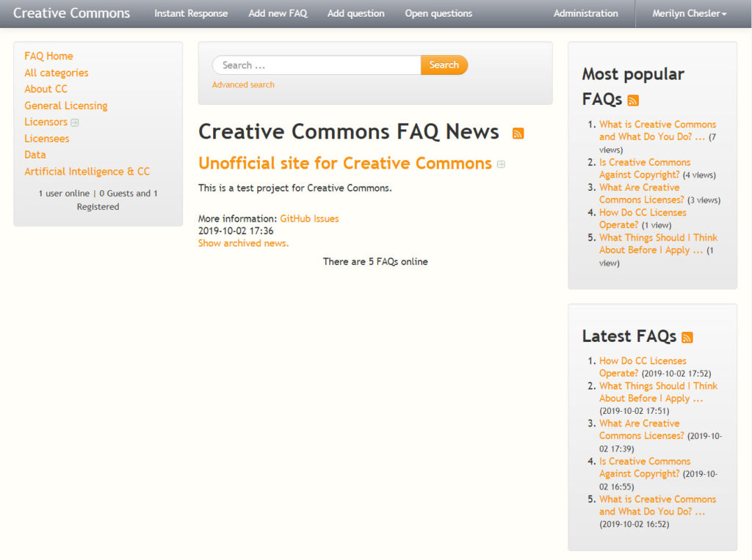Click inside the Search text field
This screenshot has width=752, height=560.
316,65
